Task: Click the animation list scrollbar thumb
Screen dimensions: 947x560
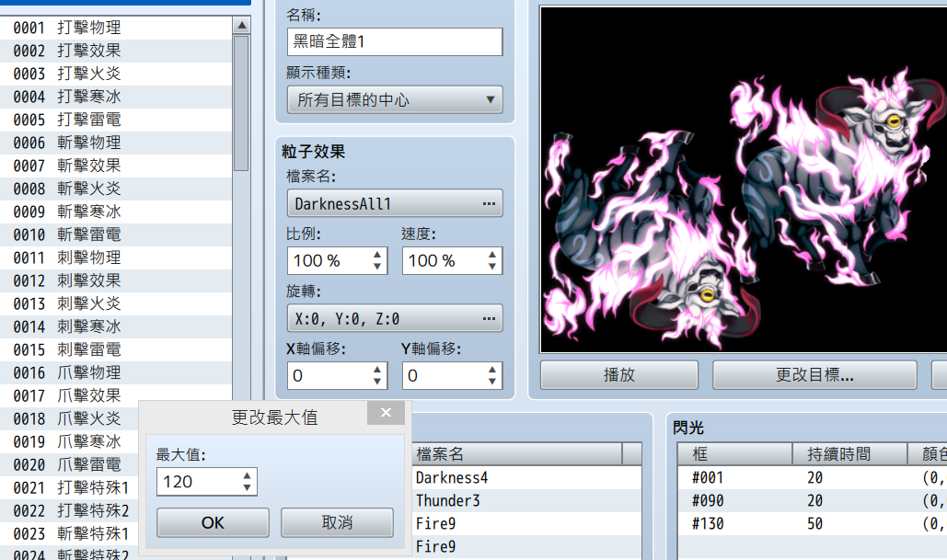Action: [241, 103]
